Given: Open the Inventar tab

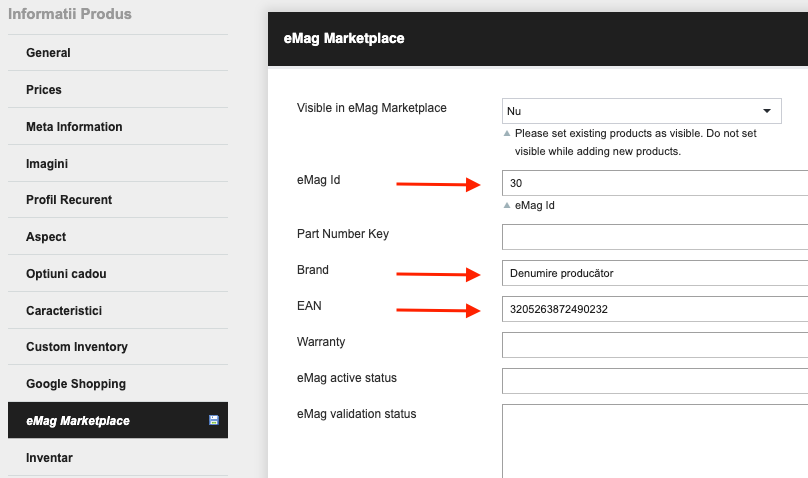Looking at the screenshot, I should pyautogui.click(x=117, y=458).
